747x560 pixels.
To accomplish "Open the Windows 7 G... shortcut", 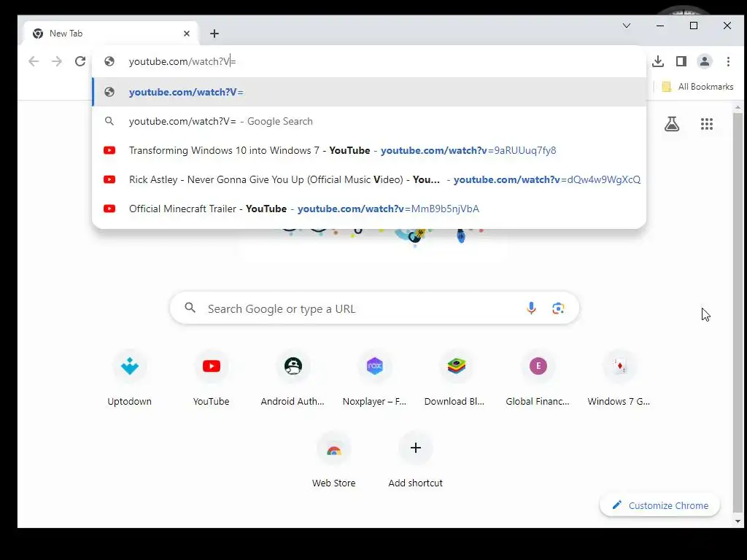I will click(x=619, y=378).
